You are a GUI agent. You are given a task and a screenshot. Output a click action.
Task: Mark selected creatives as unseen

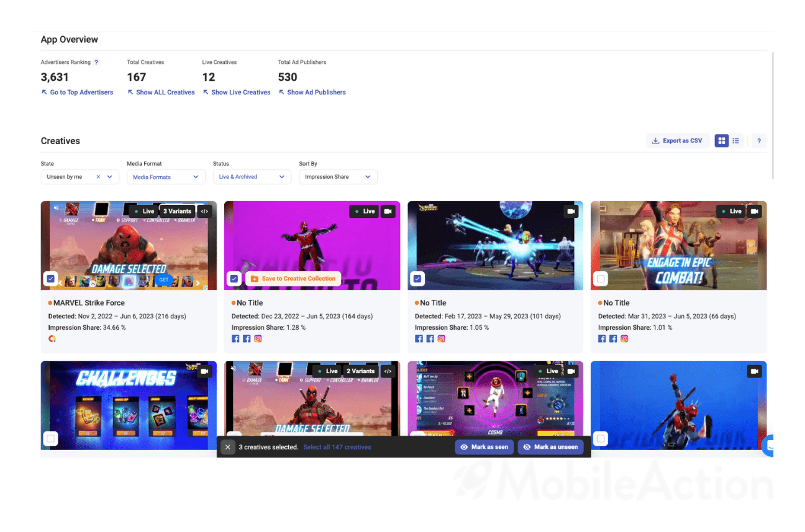click(551, 447)
